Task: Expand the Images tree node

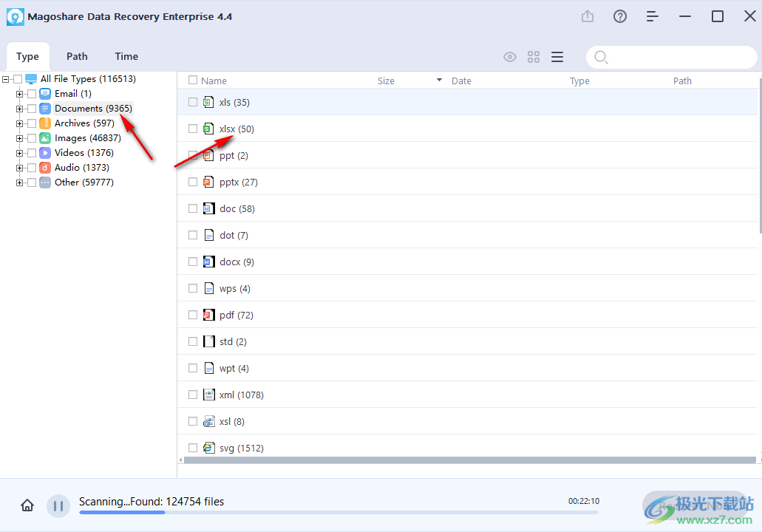Action: (19, 138)
